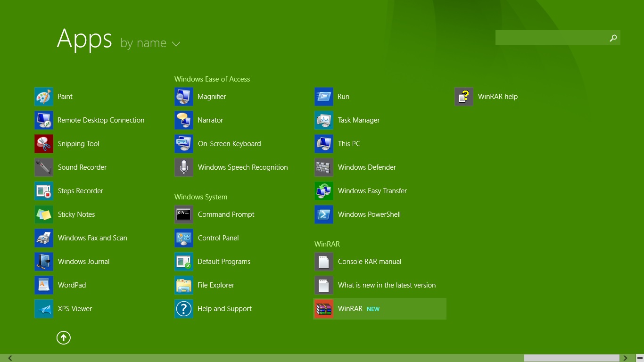Open WinRAR help icon
644x362 pixels.
(x=464, y=97)
